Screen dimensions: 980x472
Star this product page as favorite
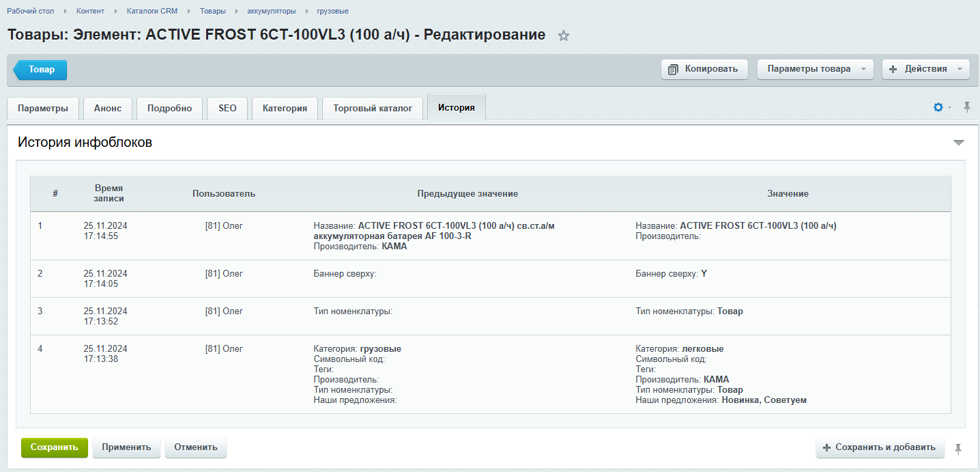tap(564, 36)
